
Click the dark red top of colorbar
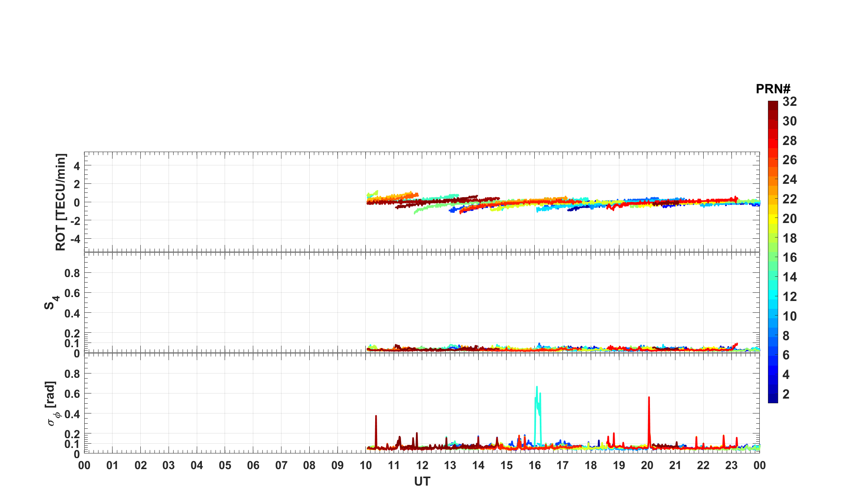[773, 105]
